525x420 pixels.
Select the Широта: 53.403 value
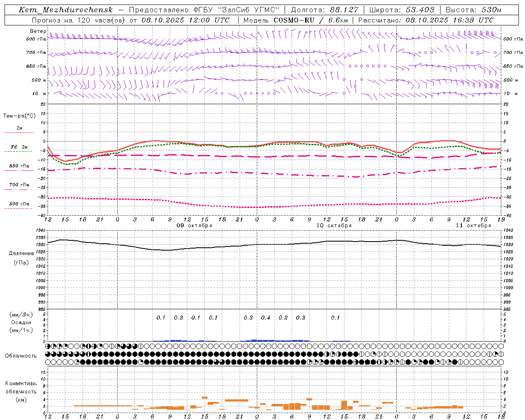click(402, 10)
